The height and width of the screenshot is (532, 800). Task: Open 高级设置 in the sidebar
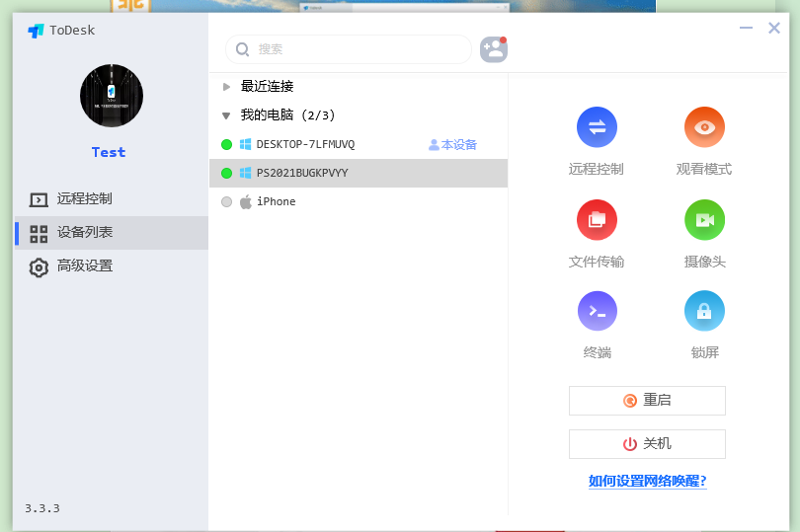coord(112,266)
